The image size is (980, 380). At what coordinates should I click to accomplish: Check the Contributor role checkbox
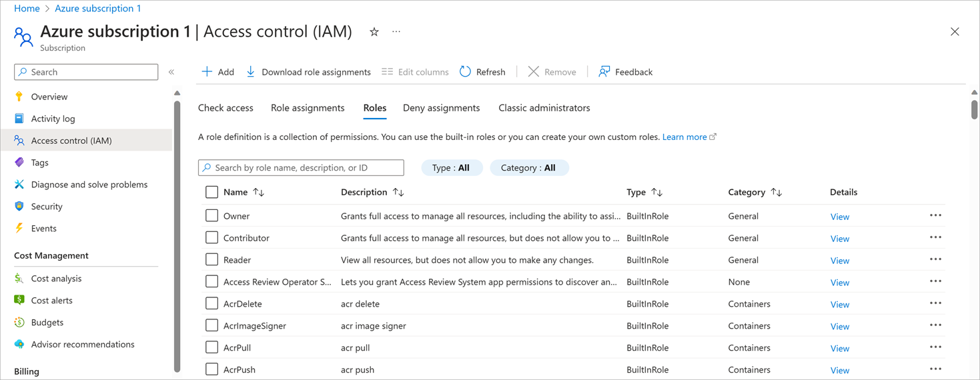pyautogui.click(x=212, y=237)
